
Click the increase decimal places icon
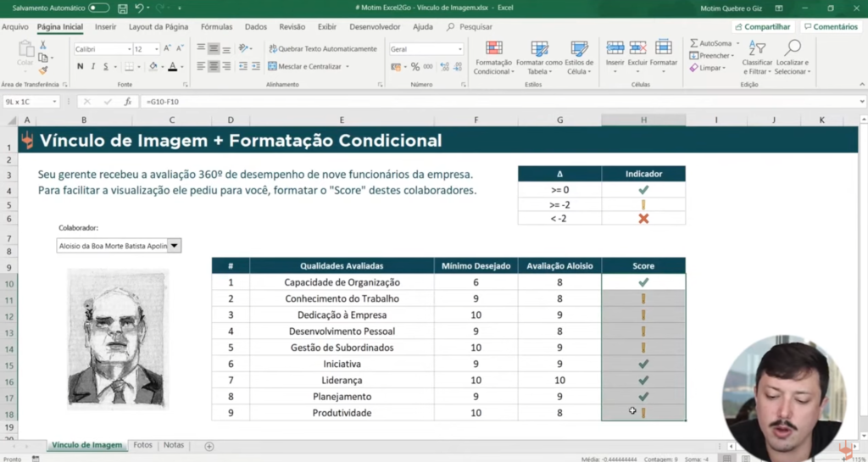coord(444,67)
